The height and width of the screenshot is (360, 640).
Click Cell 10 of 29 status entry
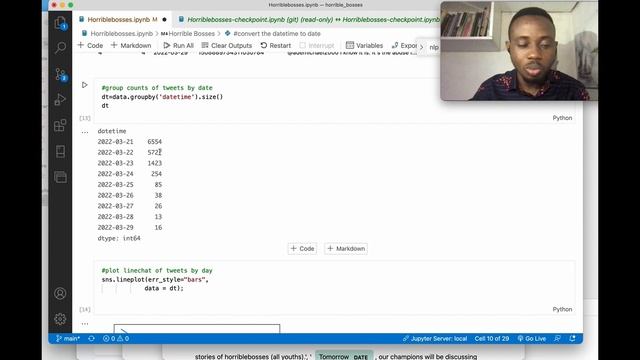491,338
